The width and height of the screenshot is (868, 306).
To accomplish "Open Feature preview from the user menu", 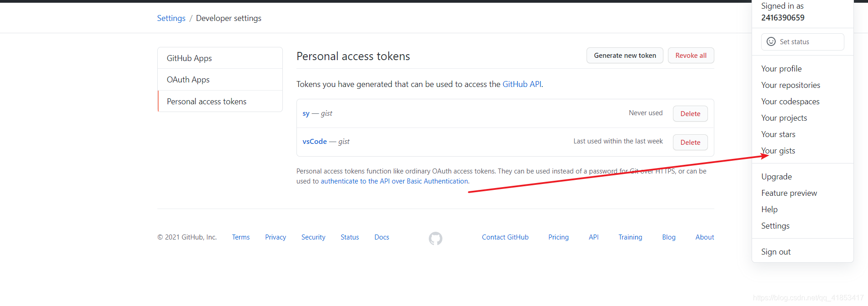I will click(x=789, y=193).
